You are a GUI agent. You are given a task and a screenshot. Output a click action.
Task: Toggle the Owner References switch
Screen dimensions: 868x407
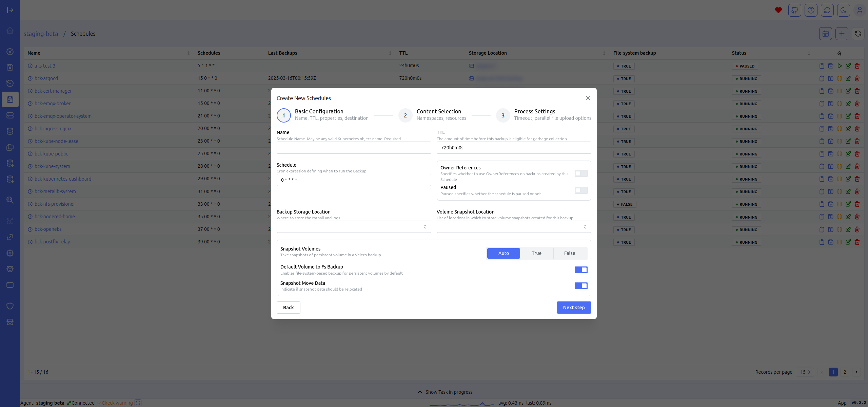tap(581, 173)
